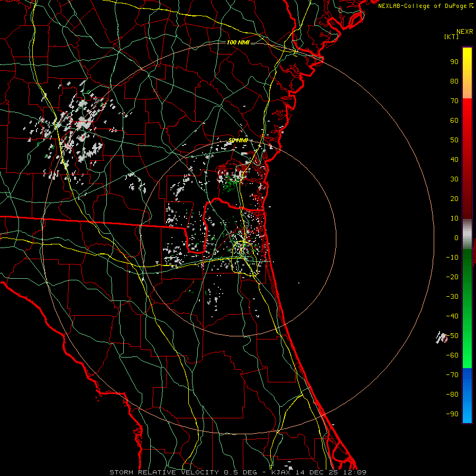Image resolution: width=476 pixels, height=476 pixels.
Task: Click the NEXLAB-College of DuPage title text
Action: click(426, 6)
